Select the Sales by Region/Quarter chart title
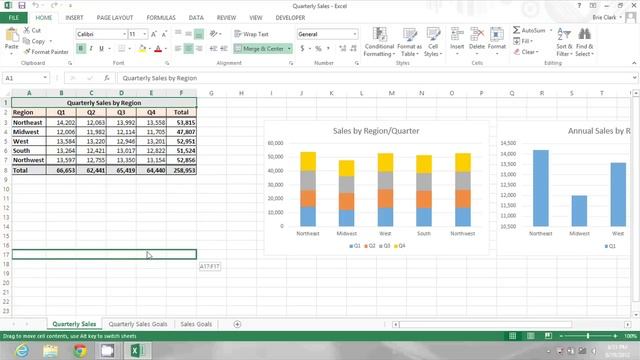 [x=376, y=131]
